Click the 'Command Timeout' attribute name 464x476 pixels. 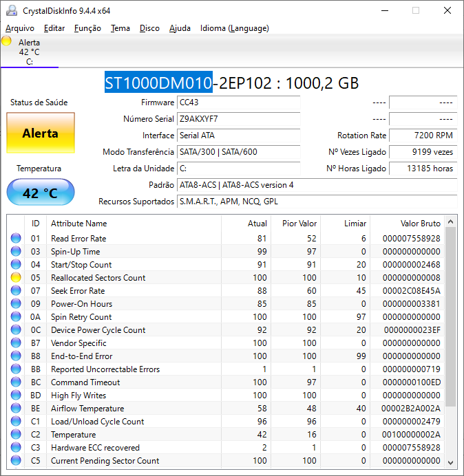pyautogui.click(x=85, y=382)
